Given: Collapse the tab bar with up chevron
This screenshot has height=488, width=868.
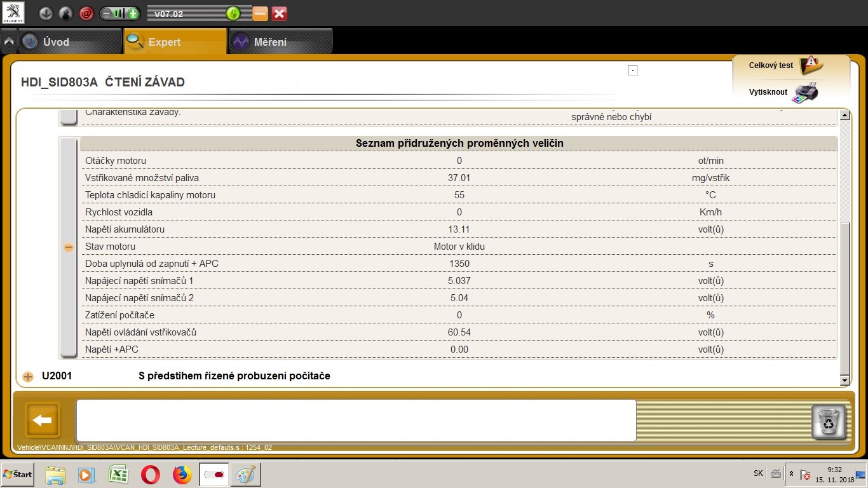Looking at the screenshot, I should (x=9, y=42).
